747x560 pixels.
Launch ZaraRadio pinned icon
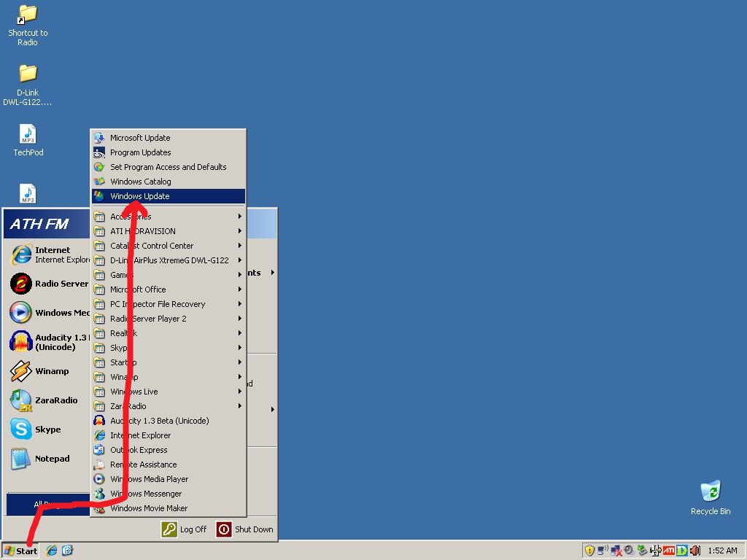click(21, 400)
